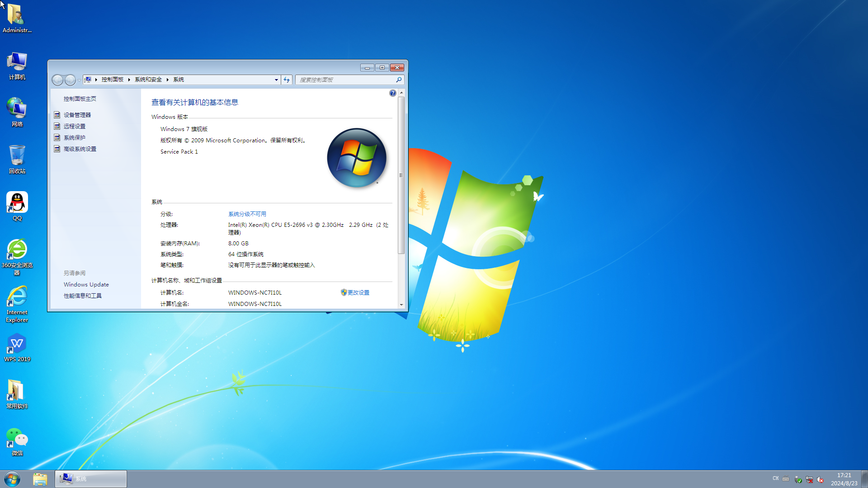Minimize the 系统 window
Viewport: 868px width, 488px height.
click(x=367, y=67)
